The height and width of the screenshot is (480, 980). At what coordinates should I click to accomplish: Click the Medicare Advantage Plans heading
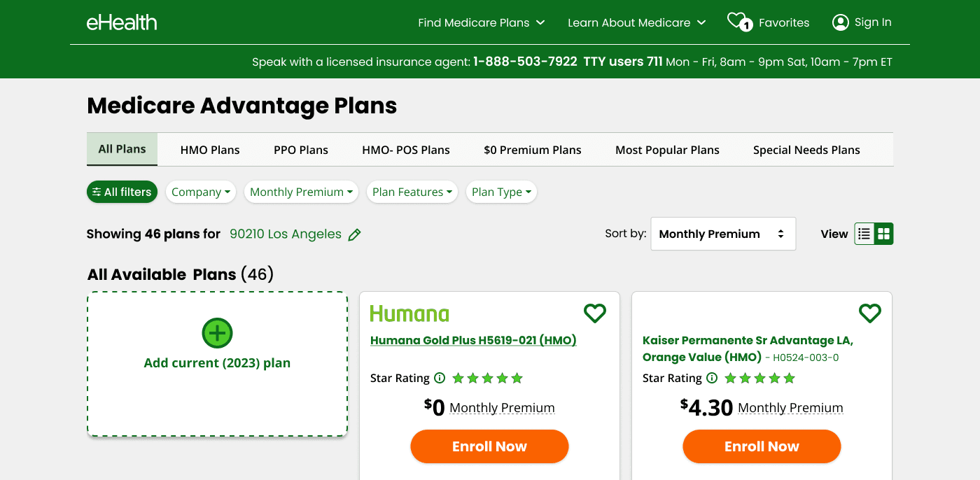tap(242, 106)
